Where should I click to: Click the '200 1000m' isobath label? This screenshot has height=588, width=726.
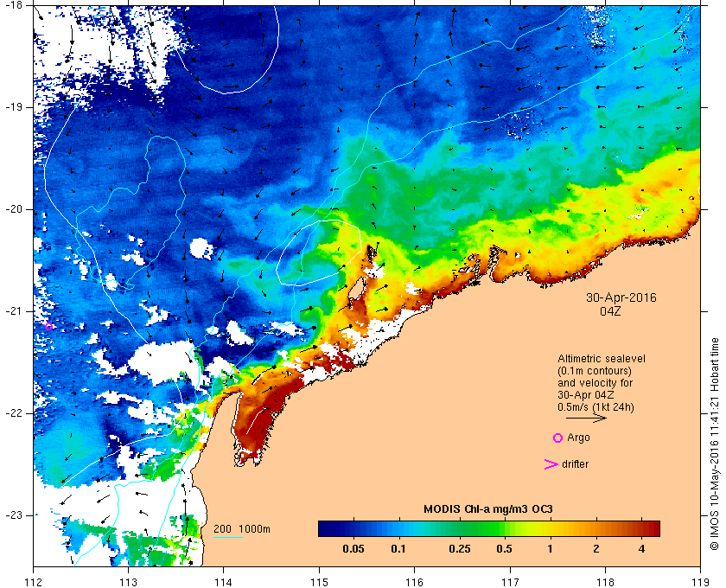coord(242,529)
